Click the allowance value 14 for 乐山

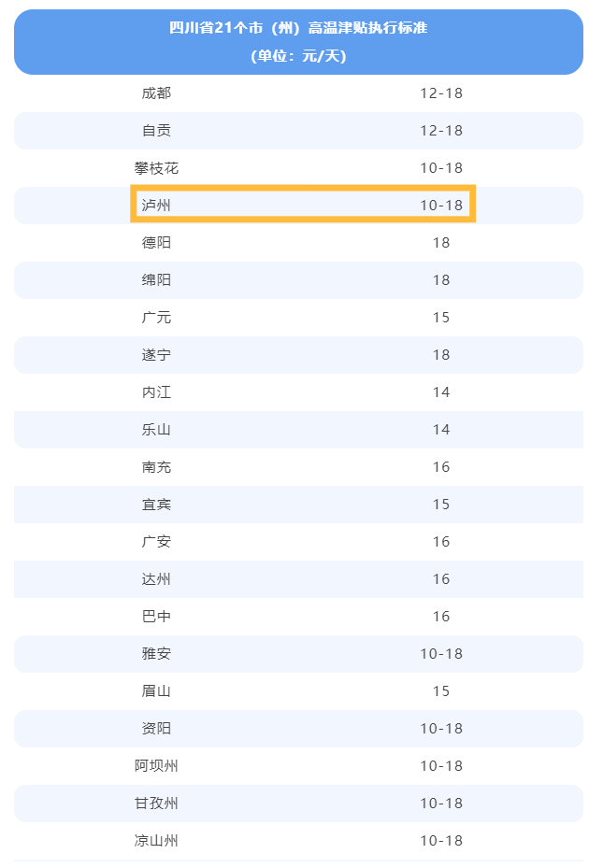[441, 430]
